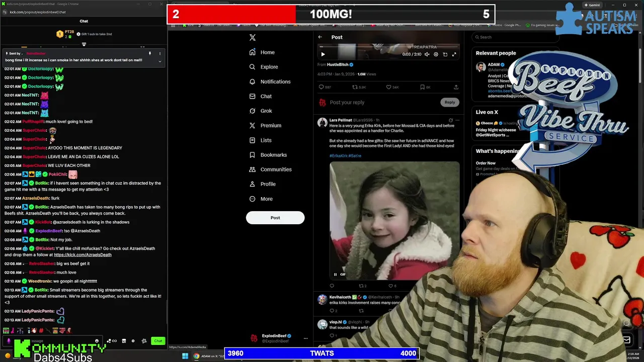Open Home in the X sidebar

[262, 52]
